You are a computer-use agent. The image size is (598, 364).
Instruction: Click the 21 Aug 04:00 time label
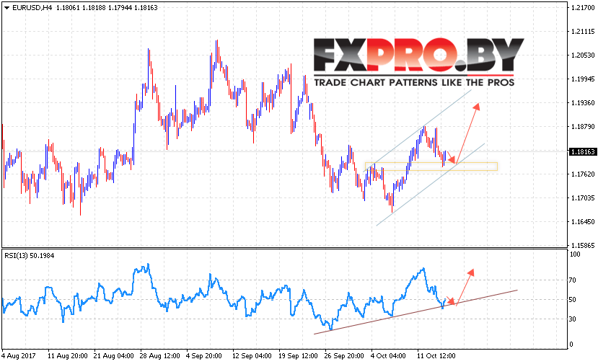click(114, 356)
